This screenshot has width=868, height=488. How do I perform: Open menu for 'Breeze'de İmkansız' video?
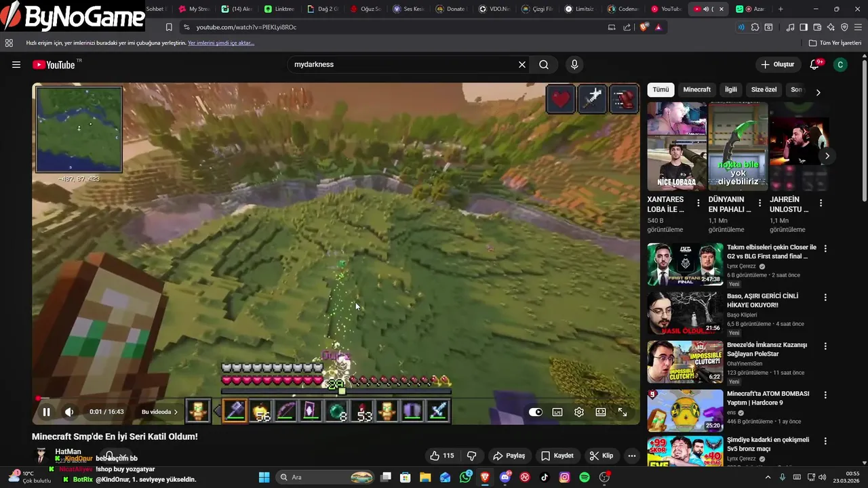click(x=825, y=346)
